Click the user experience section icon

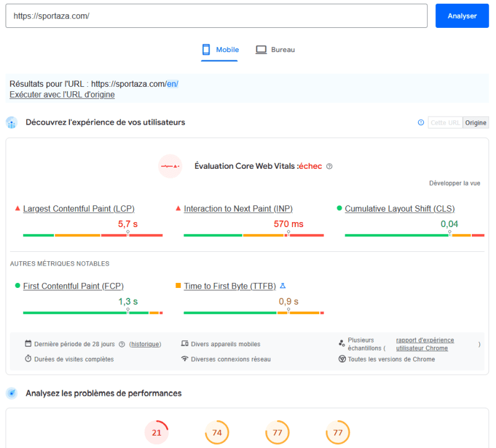coord(12,122)
